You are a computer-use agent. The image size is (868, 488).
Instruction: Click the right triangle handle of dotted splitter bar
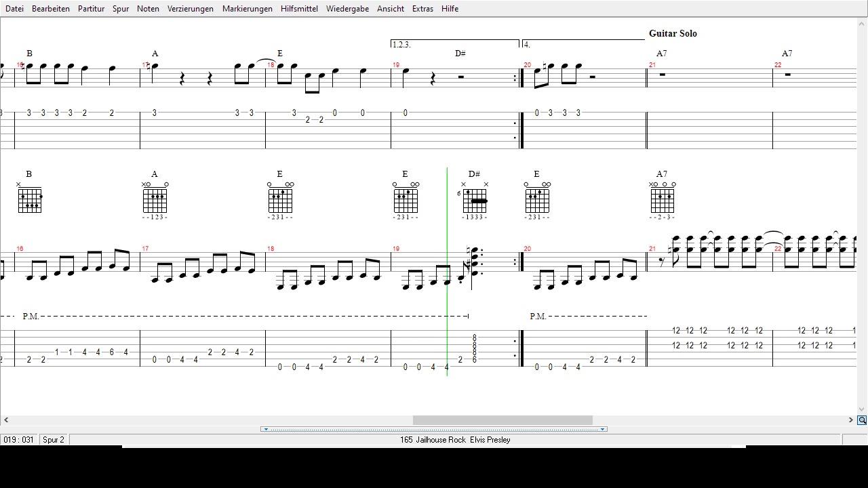[602, 429]
